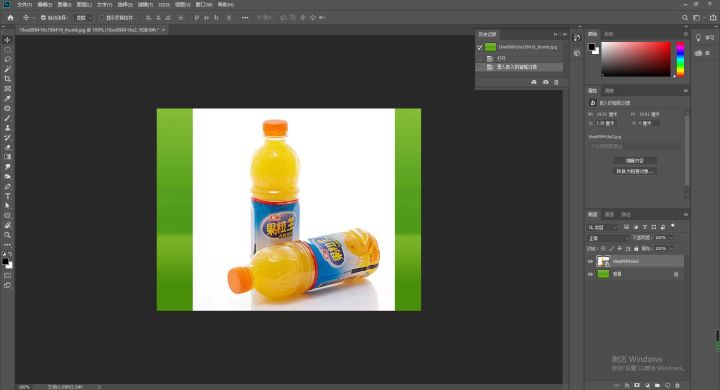Open the layer filter type dropdown
Image resolution: width=720 pixels, height=390 pixels.
603,227
